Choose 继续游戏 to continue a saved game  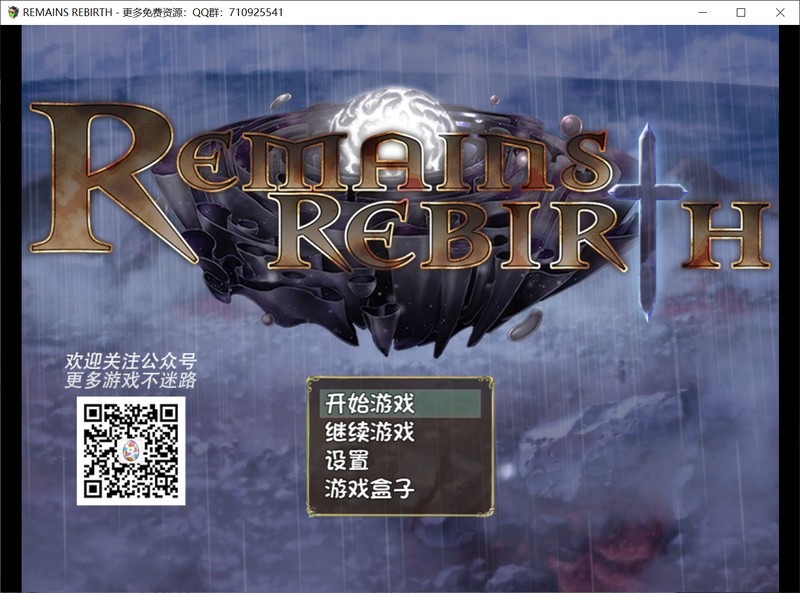click(x=370, y=433)
